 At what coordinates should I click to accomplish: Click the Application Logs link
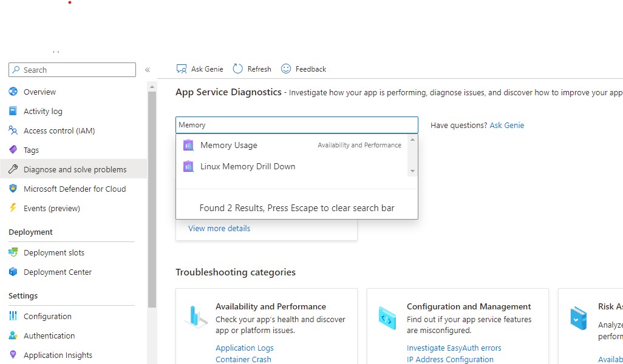click(245, 348)
